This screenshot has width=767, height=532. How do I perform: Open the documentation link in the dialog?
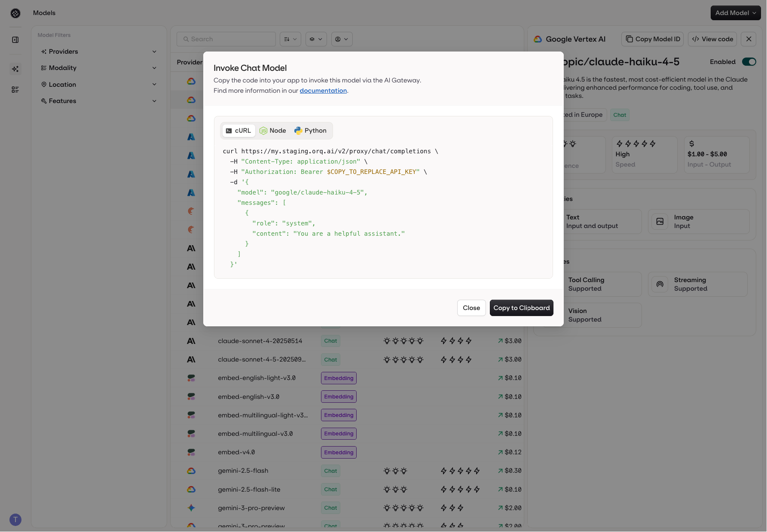(x=323, y=91)
